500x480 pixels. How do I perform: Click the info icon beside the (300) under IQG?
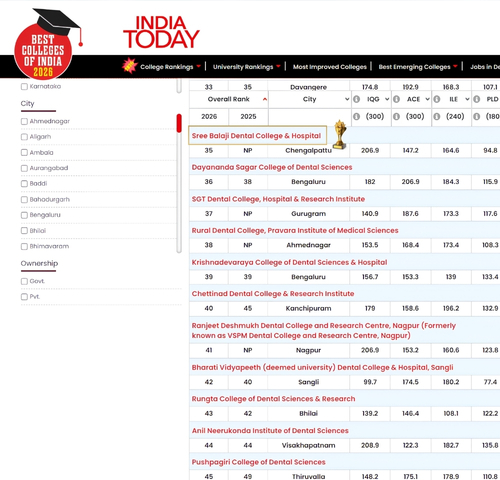356,116
